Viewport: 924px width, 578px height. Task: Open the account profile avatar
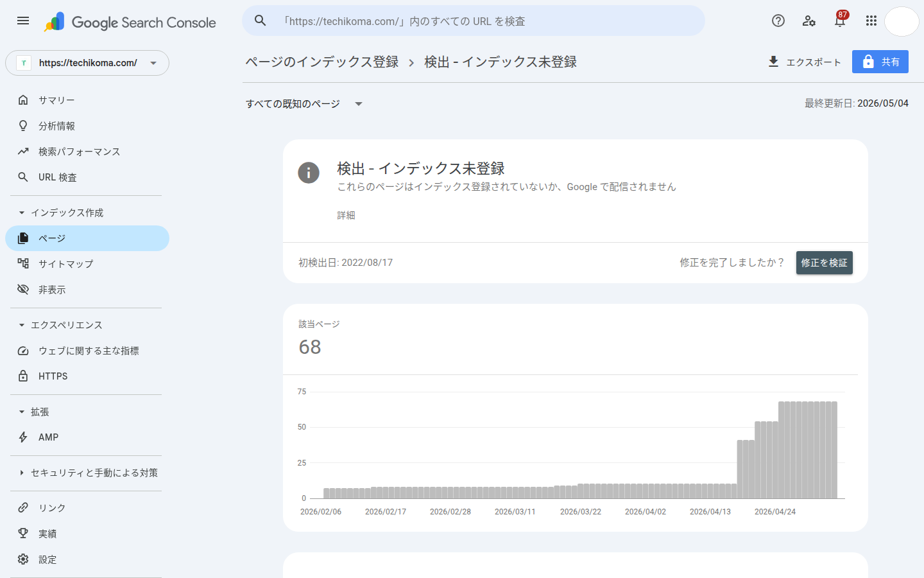click(902, 21)
